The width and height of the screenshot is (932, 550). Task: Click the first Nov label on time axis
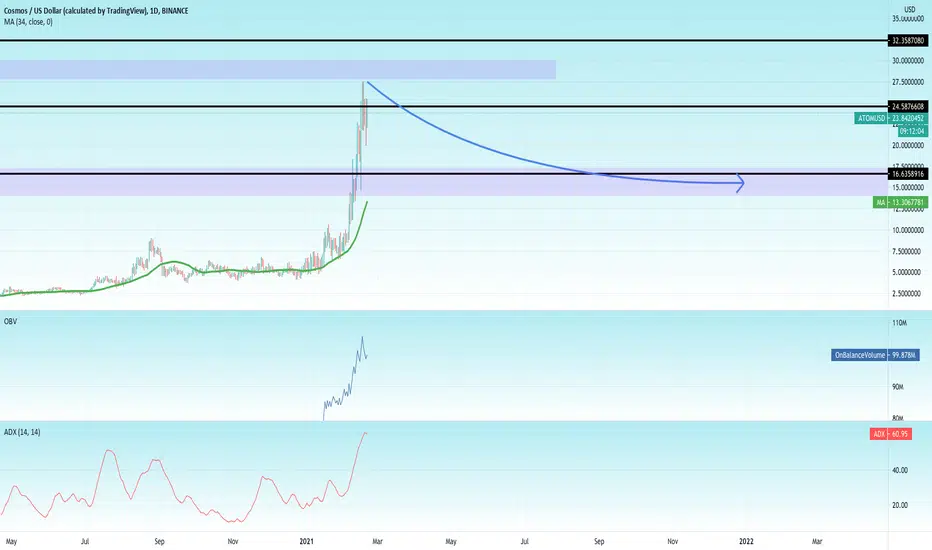coord(233,541)
